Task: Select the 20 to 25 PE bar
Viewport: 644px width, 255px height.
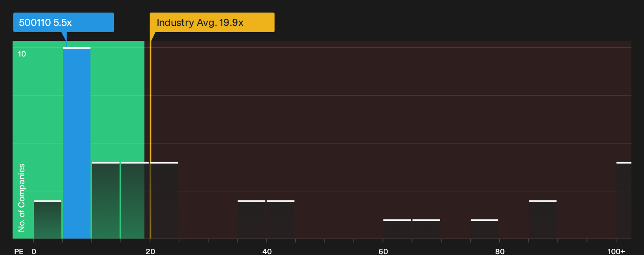Action: (x=164, y=200)
